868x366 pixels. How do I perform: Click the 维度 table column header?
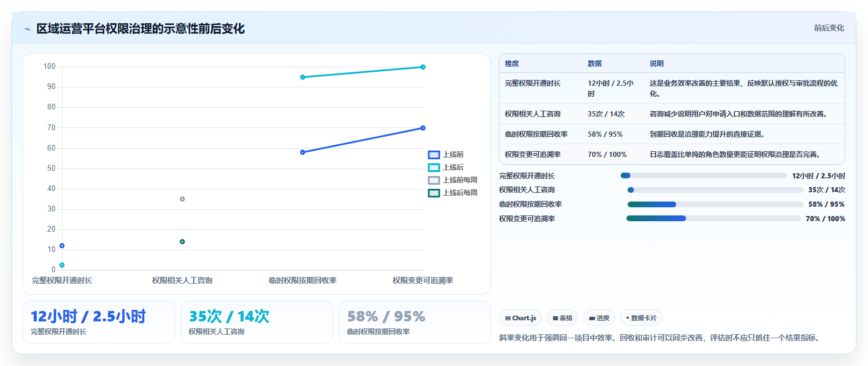point(512,64)
